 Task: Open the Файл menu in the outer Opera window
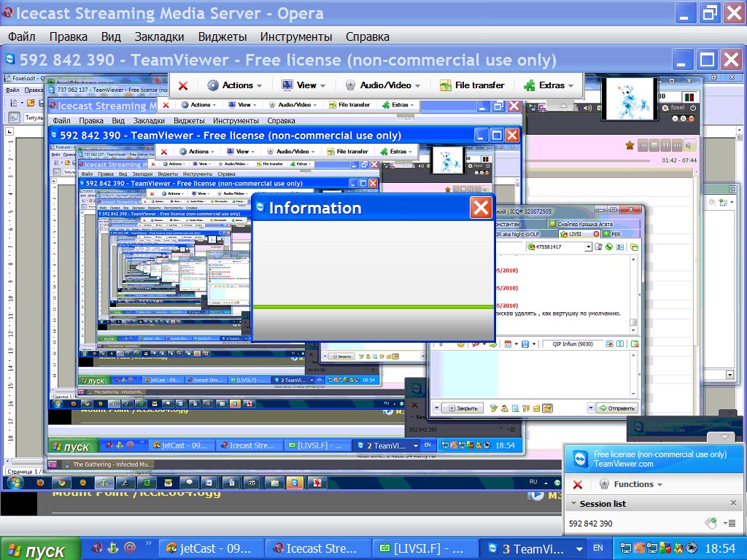[x=21, y=36]
